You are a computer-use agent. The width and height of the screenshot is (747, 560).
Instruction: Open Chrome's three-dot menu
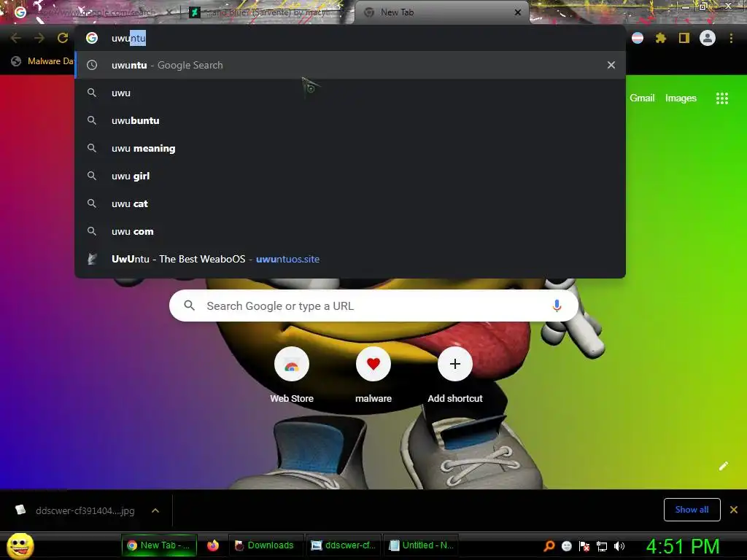tap(731, 38)
